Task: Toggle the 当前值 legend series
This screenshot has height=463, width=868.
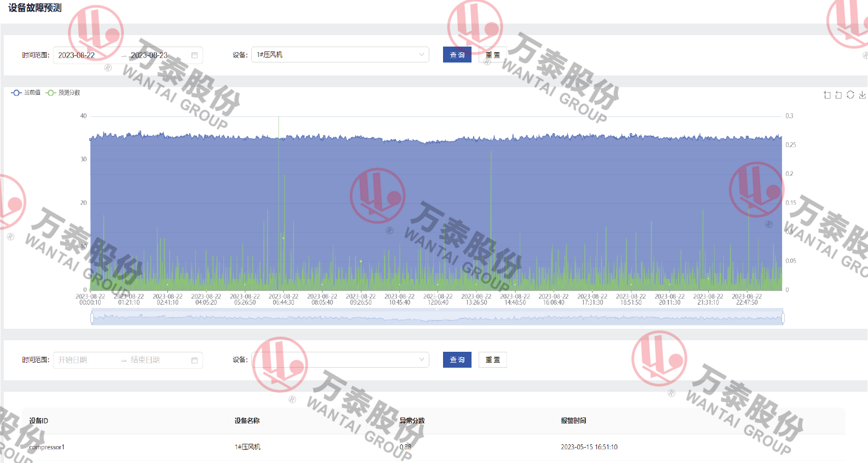Action: point(26,93)
